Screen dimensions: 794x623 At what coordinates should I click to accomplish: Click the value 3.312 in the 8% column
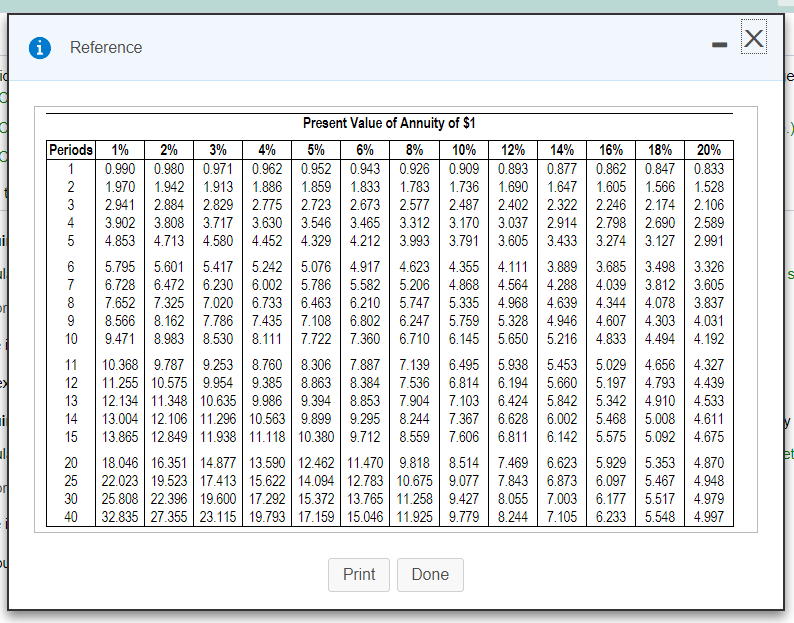pos(414,223)
